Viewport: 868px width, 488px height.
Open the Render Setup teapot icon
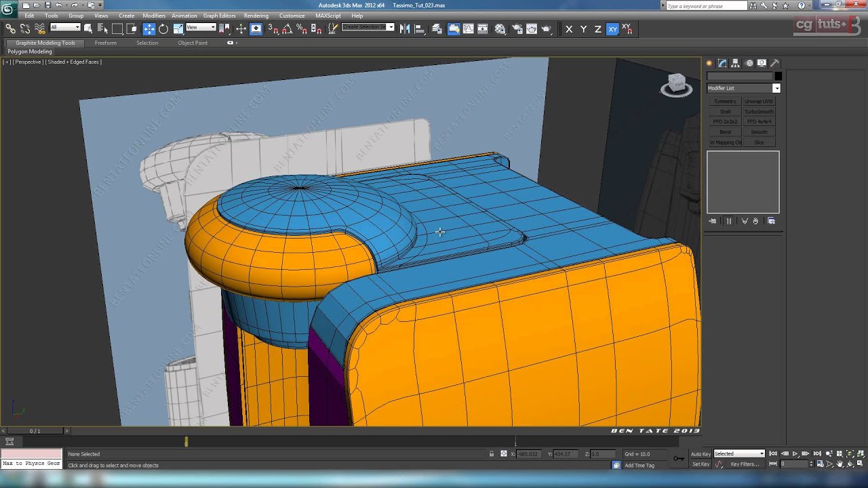[516, 29]
